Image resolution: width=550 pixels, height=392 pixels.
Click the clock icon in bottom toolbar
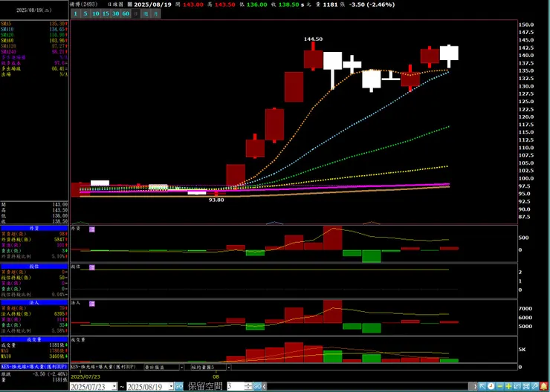491,386
